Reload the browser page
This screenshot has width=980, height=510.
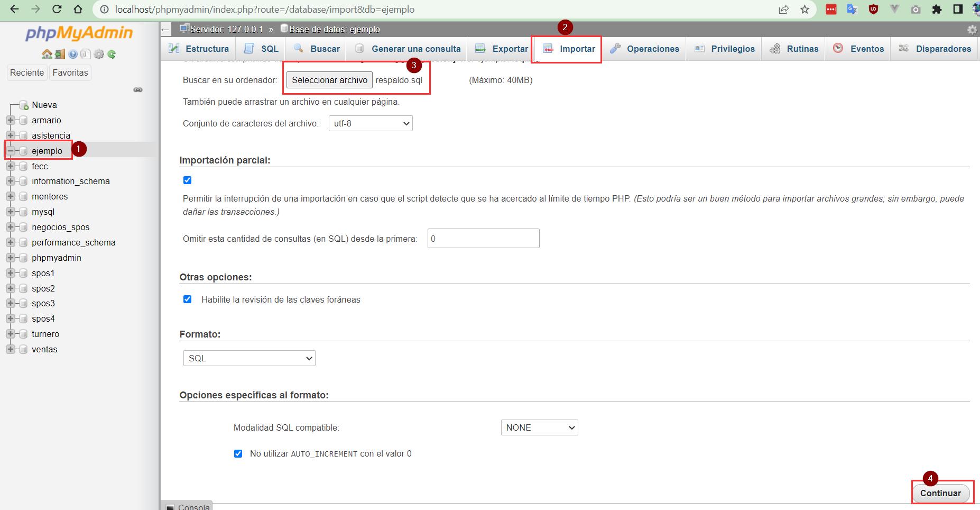[x=57, y=9]
